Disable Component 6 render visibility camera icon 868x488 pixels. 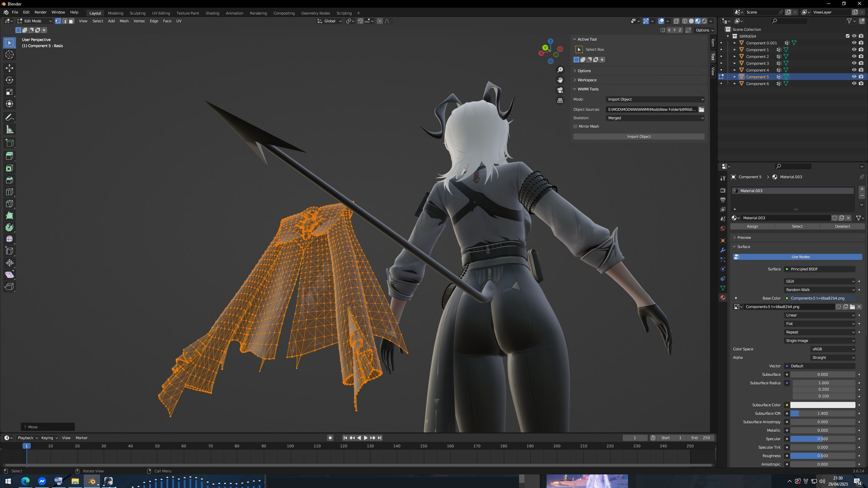[x=861, y=83]
